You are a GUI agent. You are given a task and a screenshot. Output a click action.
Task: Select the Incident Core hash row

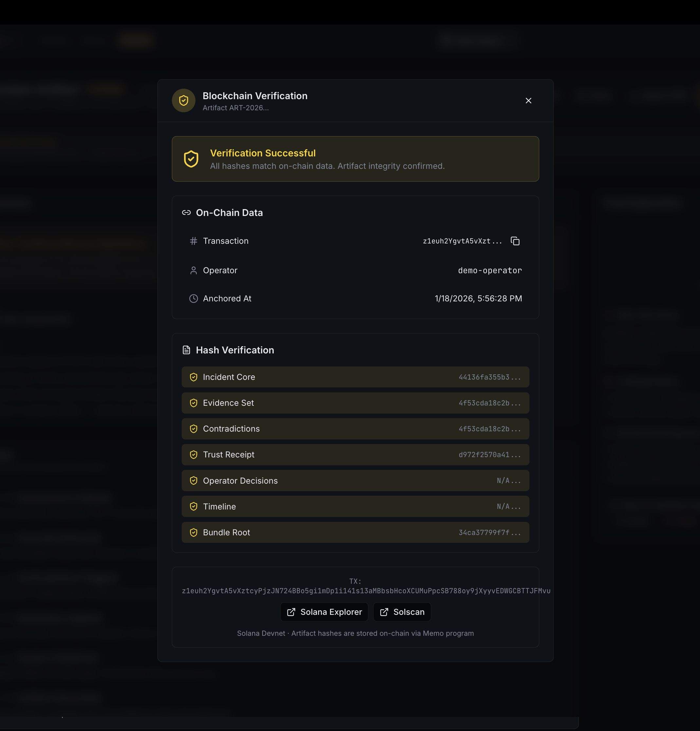[x=355, y=377]
